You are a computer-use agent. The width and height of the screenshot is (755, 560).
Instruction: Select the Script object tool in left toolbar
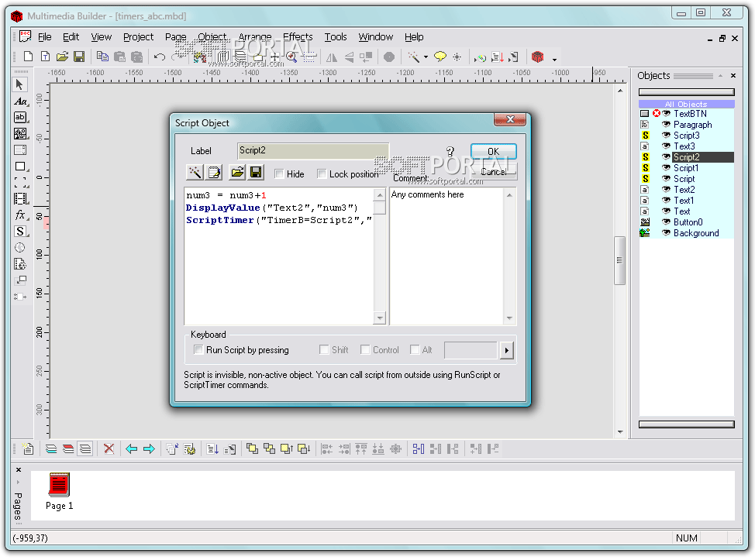(x=20, y=232)
